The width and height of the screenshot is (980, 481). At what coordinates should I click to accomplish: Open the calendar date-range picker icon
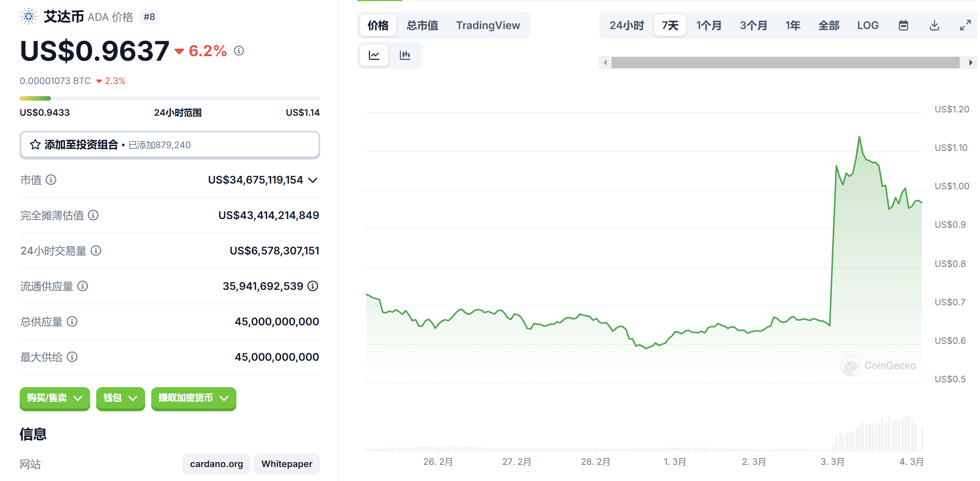pos(904,25)
